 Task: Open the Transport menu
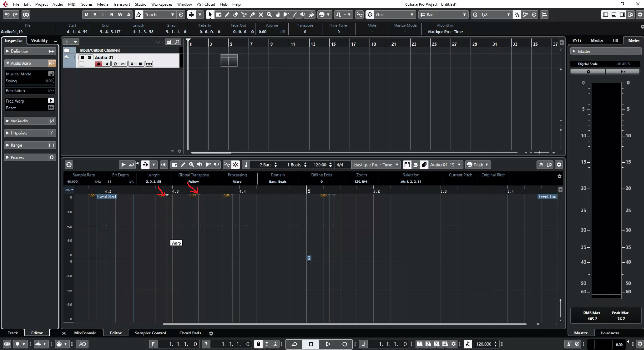click(121, 4)
